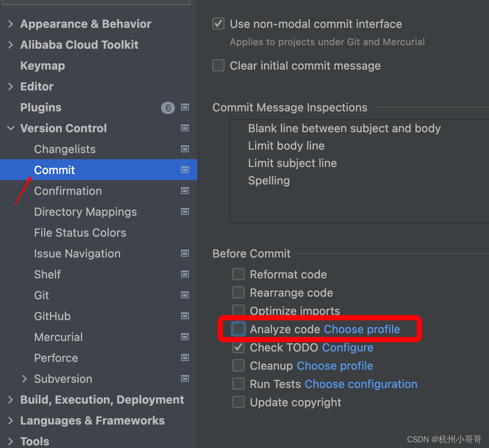The height and width of the screenshot is (448, 489).
Task: Select the Commit settings page
Action: [x=99, y=170]
